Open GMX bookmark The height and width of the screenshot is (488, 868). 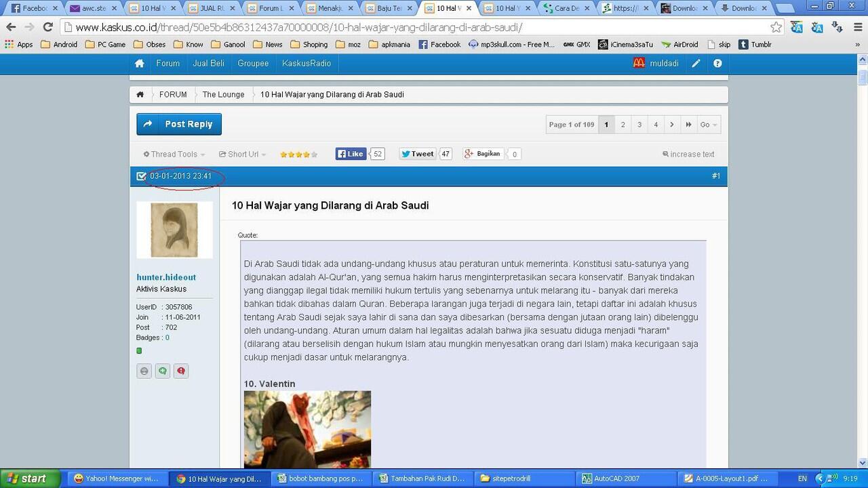[x=576, y=45]
